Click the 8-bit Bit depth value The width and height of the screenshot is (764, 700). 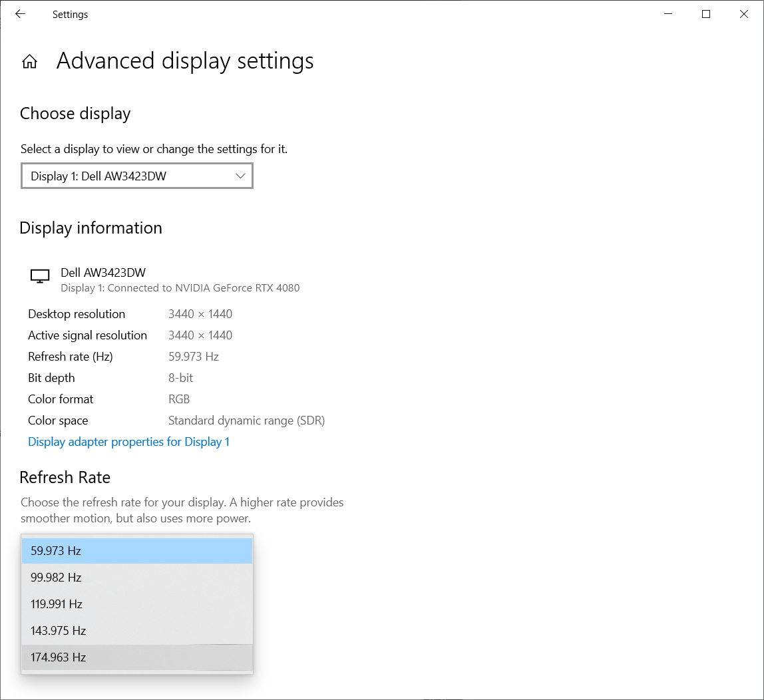point(181,378)
